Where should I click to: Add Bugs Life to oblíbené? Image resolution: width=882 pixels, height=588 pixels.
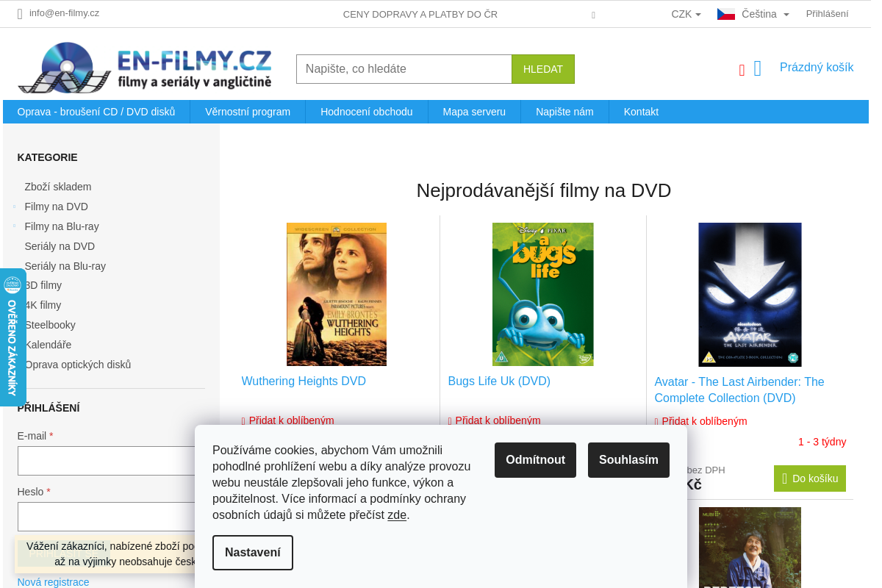pyautogui.click(x=495, y=420)
